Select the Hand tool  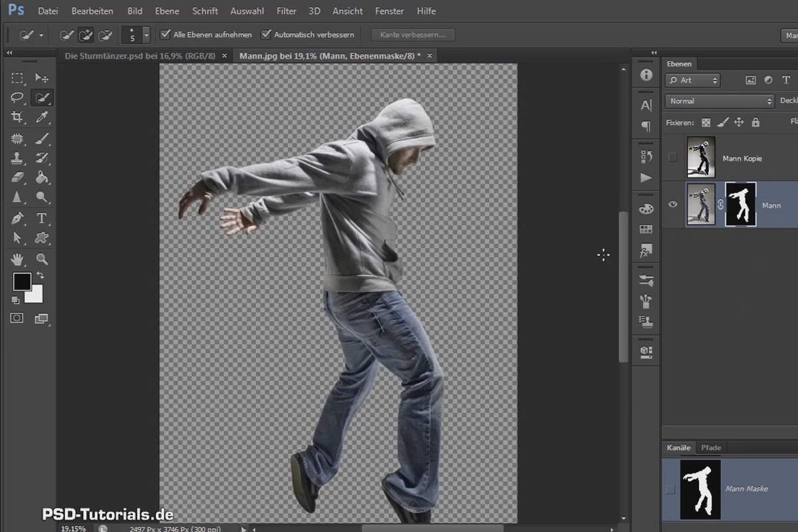tap(17, 259)
